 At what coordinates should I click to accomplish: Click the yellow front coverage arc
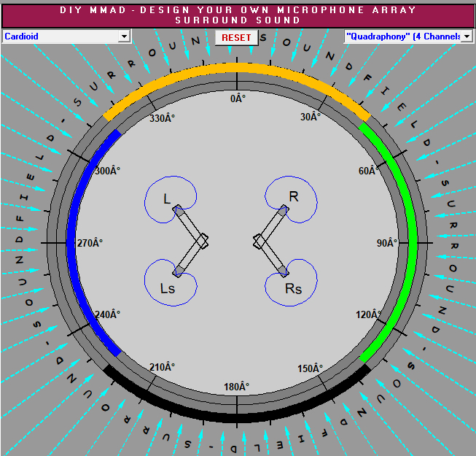238,68
